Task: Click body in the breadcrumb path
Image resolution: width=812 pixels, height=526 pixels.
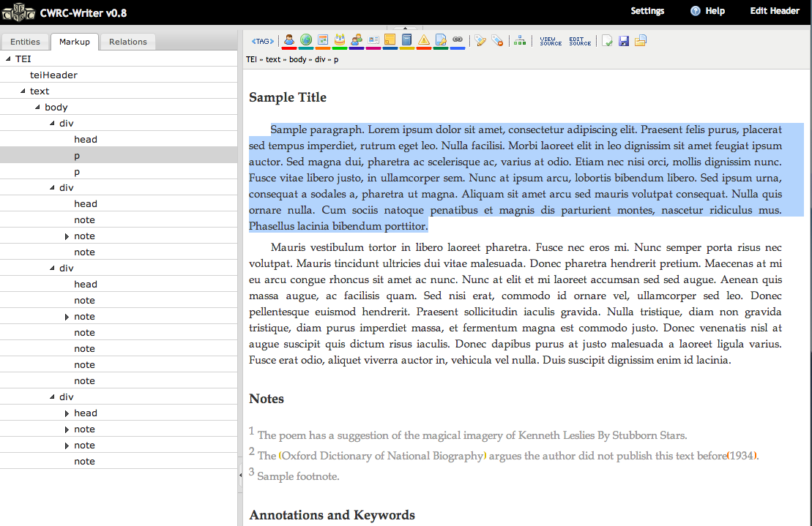Action: pos(298,59)
